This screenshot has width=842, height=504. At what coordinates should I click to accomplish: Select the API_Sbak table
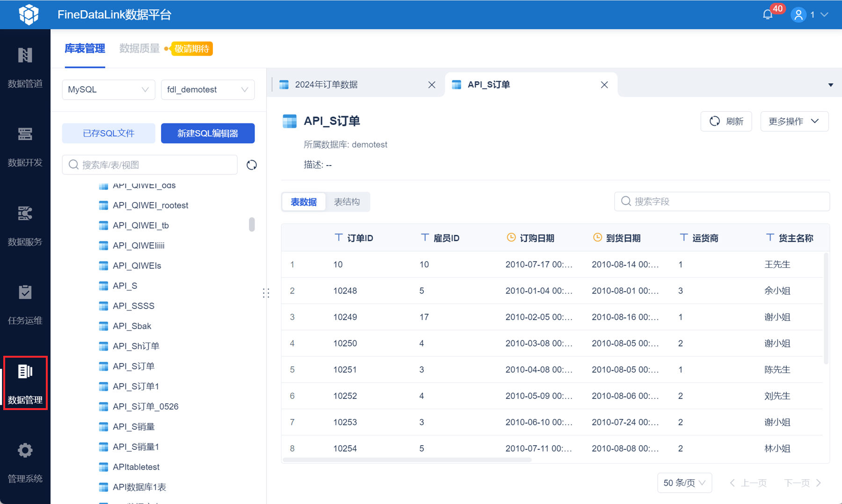(x=132, y=326)
